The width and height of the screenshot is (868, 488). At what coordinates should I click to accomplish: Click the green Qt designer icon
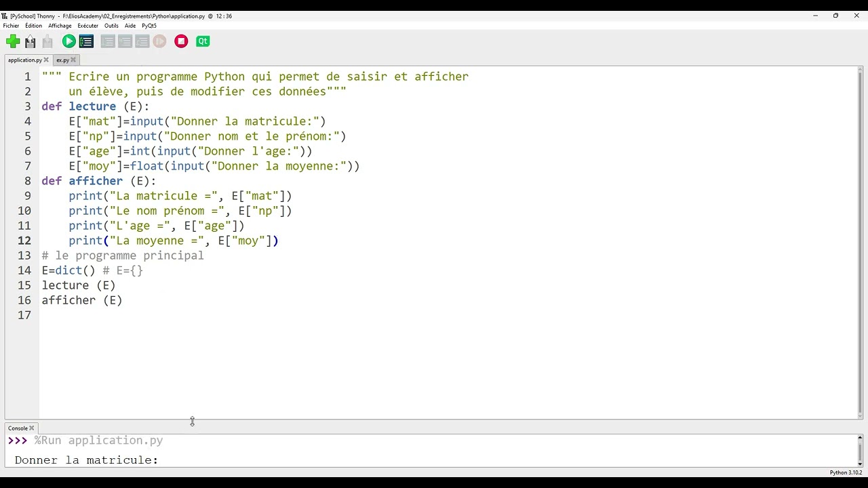point(203,41)
